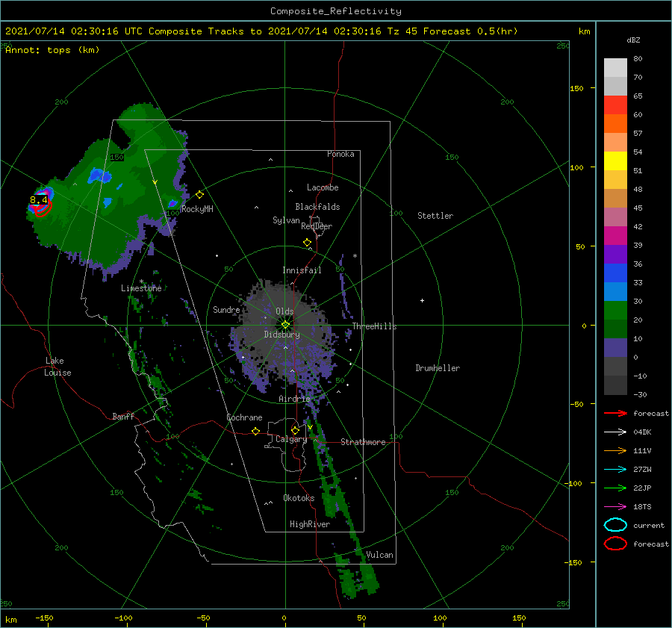Click the Didsbury town label

(x=282, y=335)
